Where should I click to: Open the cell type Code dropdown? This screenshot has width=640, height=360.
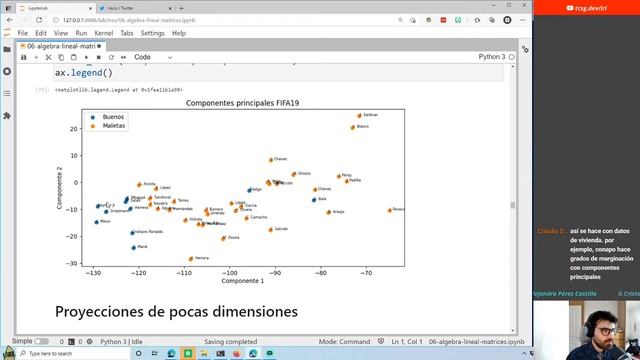click(153, 57)
